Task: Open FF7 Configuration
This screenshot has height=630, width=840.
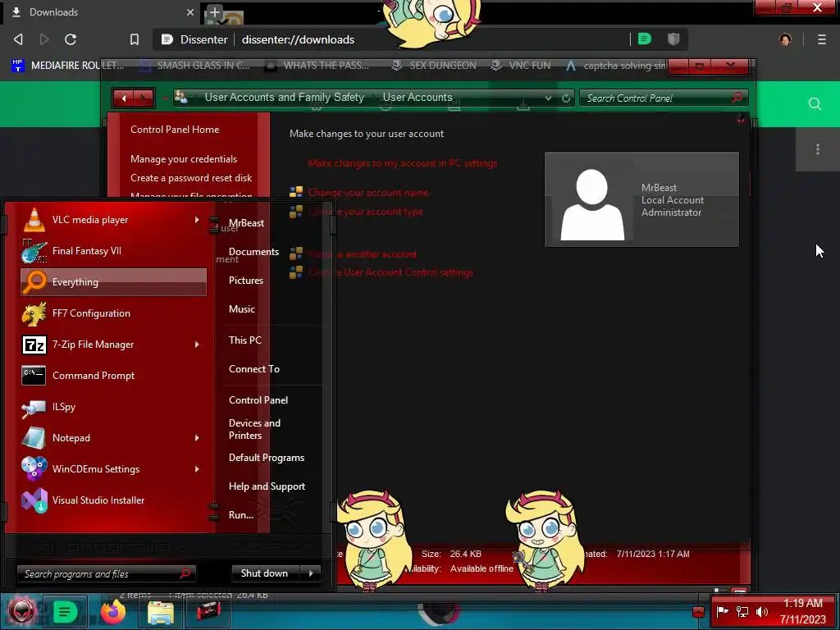Action: (x=112, y=313)
